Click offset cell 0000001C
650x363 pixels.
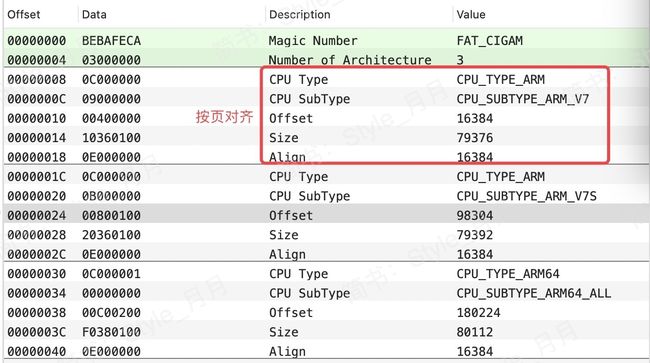coord(36,177)
